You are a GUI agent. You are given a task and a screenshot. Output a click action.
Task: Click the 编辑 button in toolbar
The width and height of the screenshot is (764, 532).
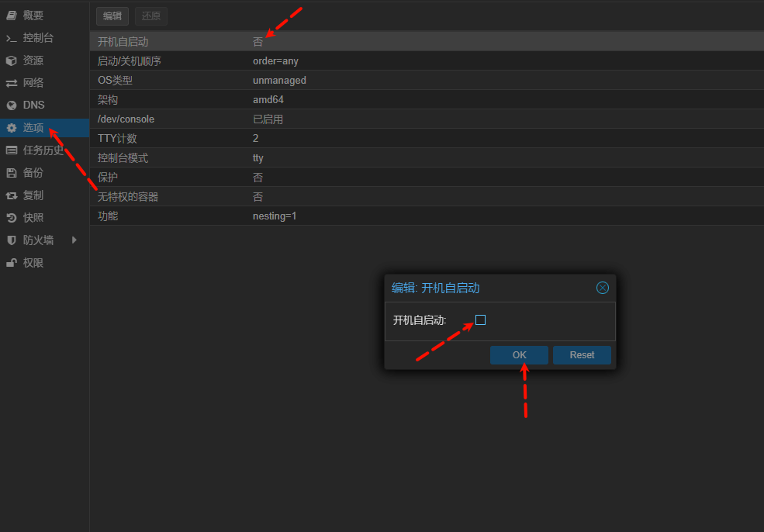pos(112,16)
